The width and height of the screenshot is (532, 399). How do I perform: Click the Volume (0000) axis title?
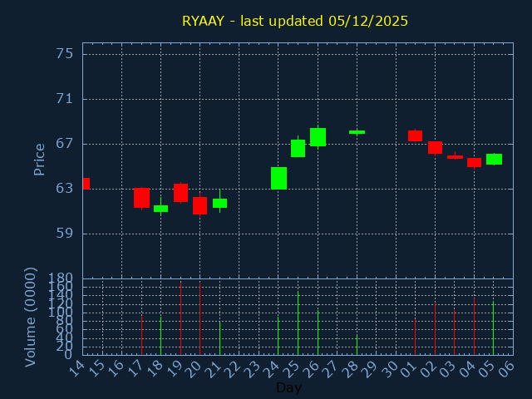click(x=31, y=317)
